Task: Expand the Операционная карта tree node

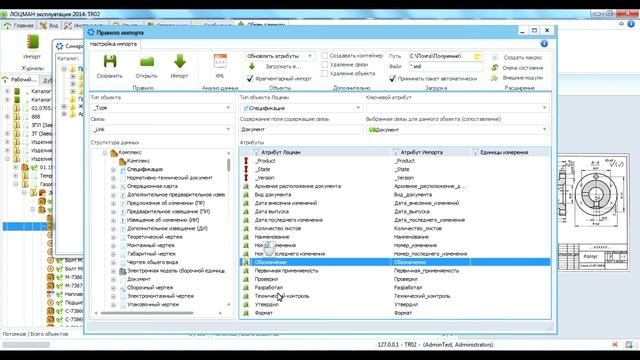Action: (x=113, y=187)
